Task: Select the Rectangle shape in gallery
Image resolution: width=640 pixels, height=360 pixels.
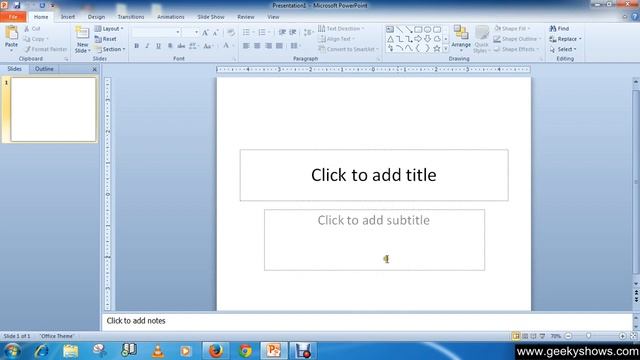Action: click(418, 29)
